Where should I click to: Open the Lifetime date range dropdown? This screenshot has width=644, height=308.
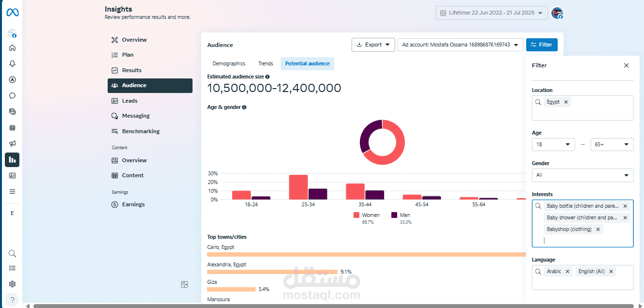[491, 13]
